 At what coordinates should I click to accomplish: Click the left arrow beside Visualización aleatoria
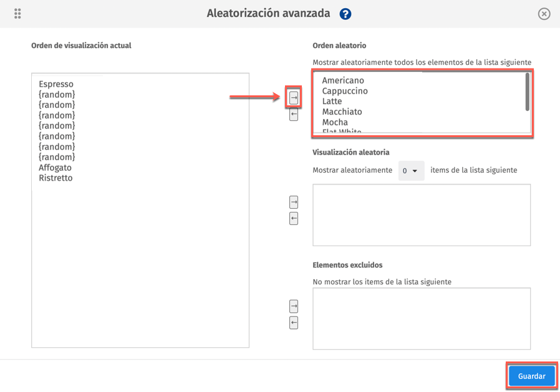[x=293, y=219]
